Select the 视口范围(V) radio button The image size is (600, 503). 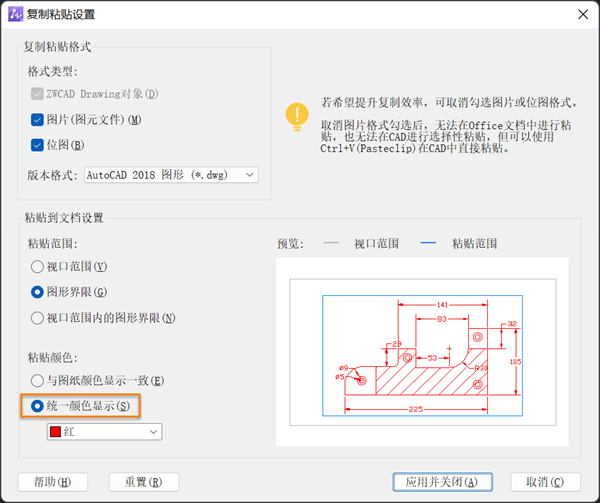tap(37, 267)
